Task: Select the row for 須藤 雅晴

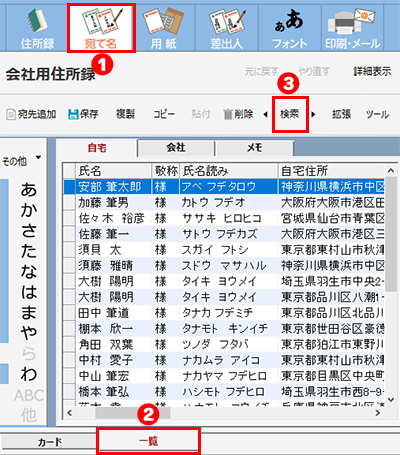Action: pos(224,266)
